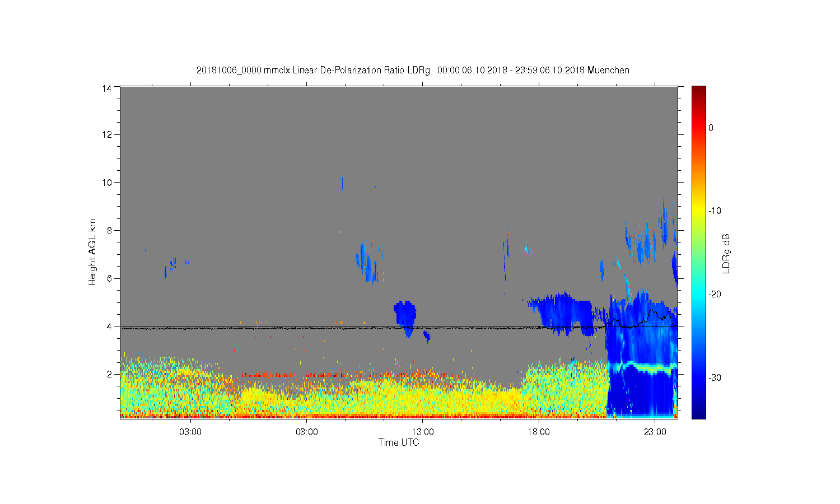
Task: Click the 13:00 time tick label
Action: tap(423, 432)
